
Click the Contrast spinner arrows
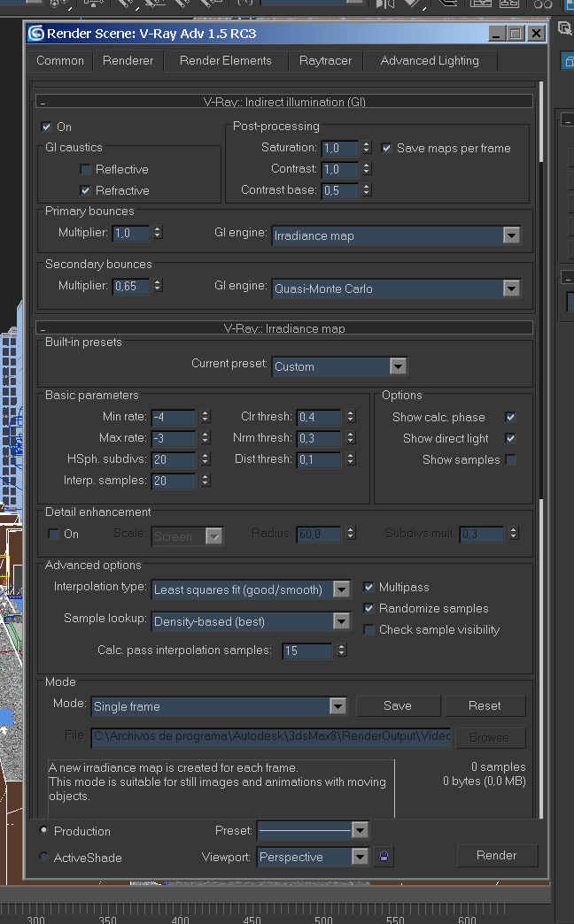click(367, 168)
